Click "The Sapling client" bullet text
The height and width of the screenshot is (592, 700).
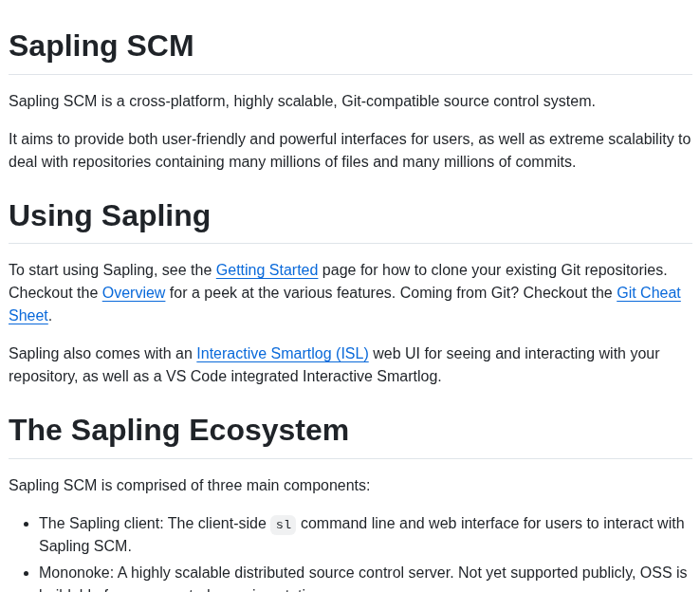101,524
